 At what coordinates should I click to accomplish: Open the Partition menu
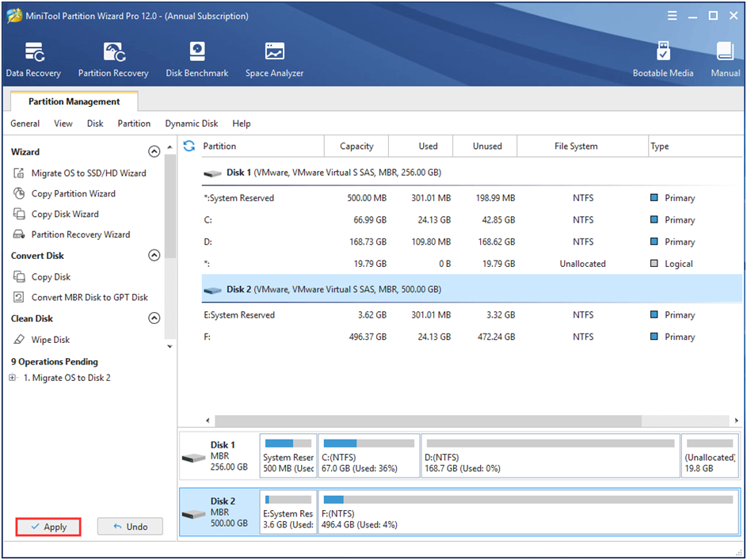click(x=134, y=124)
